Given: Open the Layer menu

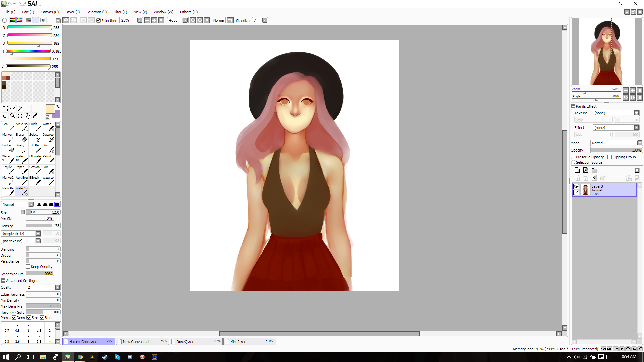Looking at the screenshot, I should (72, 12).
